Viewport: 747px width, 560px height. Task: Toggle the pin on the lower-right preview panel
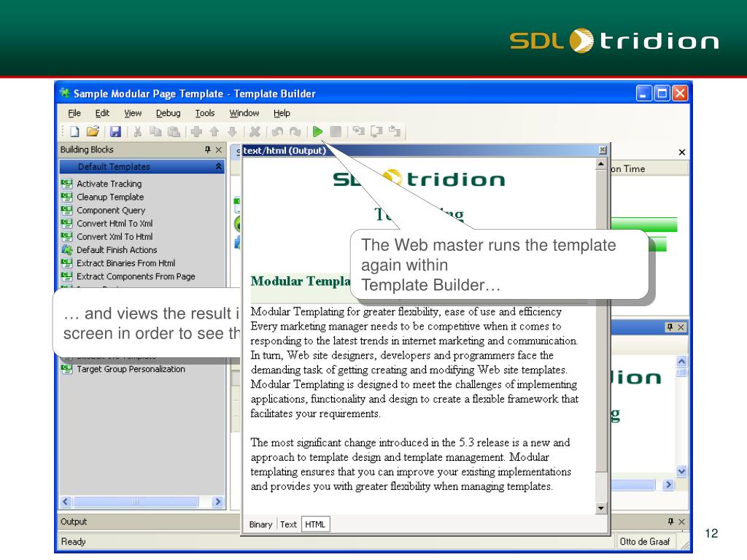(x=670, y=327)
